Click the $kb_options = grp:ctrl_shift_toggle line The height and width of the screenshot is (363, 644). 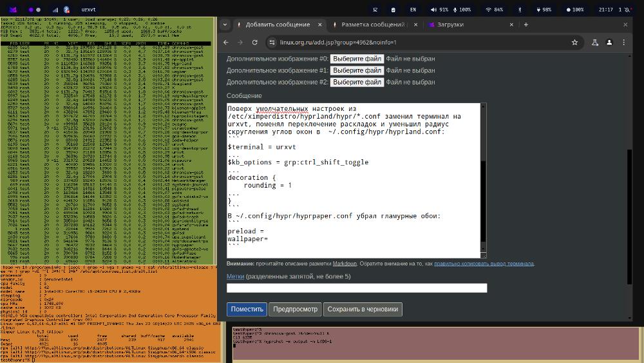[298, 162]
